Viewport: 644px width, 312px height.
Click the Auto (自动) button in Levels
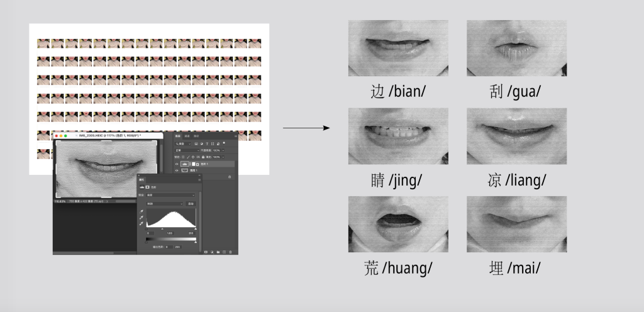191,204
